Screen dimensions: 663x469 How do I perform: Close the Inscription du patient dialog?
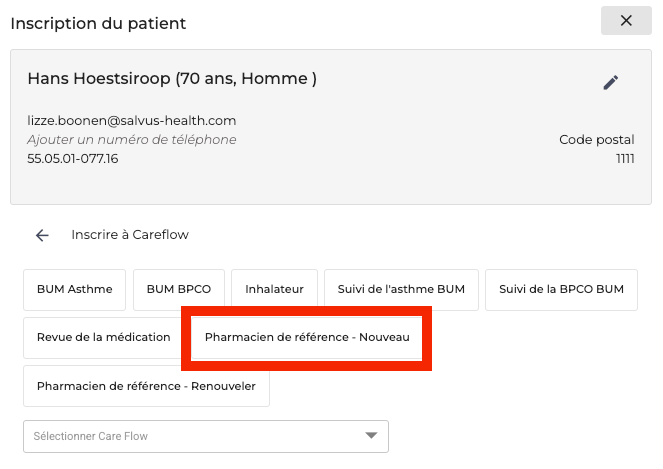[626, 21]
